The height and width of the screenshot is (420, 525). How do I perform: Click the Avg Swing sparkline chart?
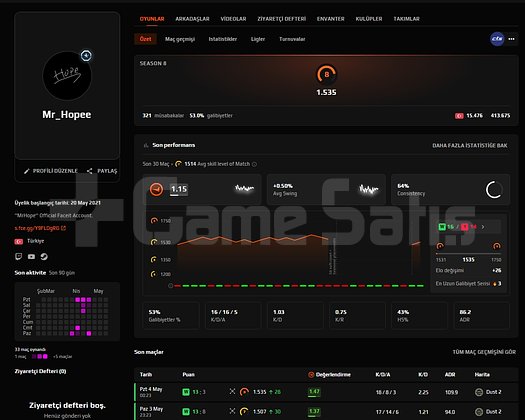click(x=368, y=189)
